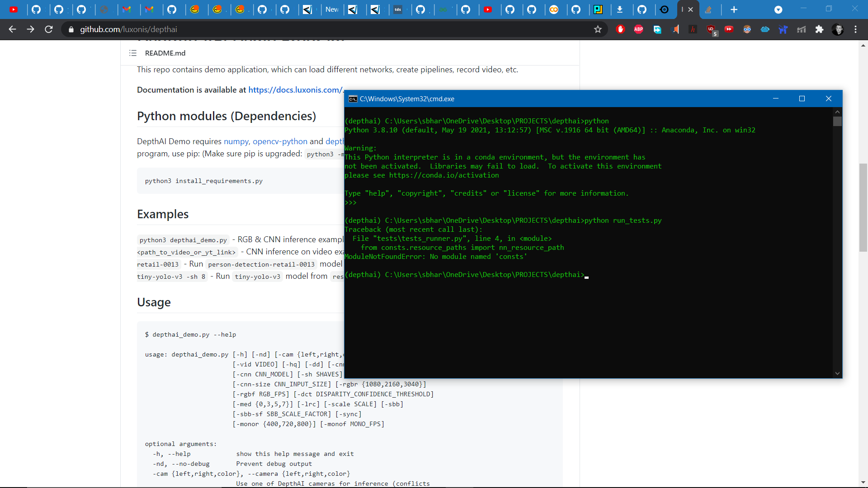Open the AdBlock red hand extension
The width and height of the screenshot is (868, 488).
pos(620,29)
